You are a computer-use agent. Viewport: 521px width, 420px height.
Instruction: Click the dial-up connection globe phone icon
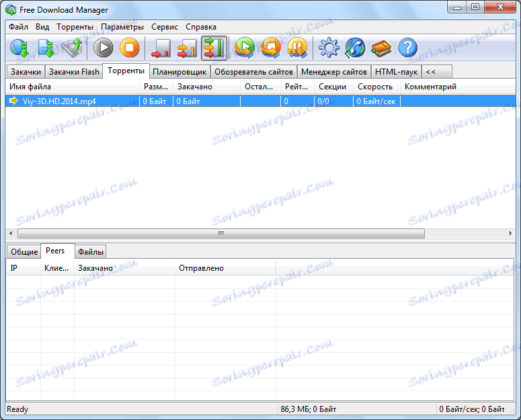tap(355, 48)
